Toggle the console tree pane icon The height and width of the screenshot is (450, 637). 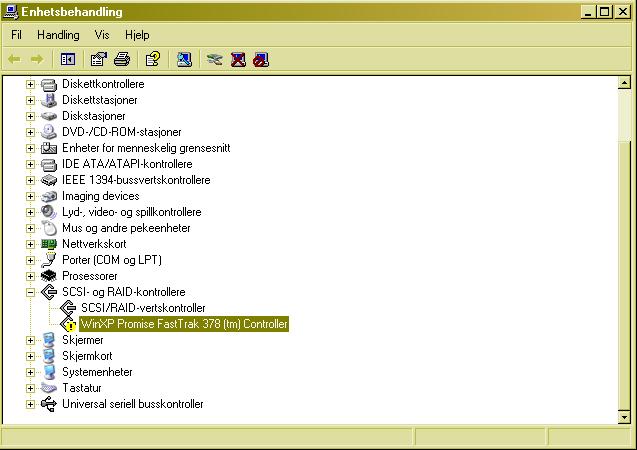click(x=68, y=60)
